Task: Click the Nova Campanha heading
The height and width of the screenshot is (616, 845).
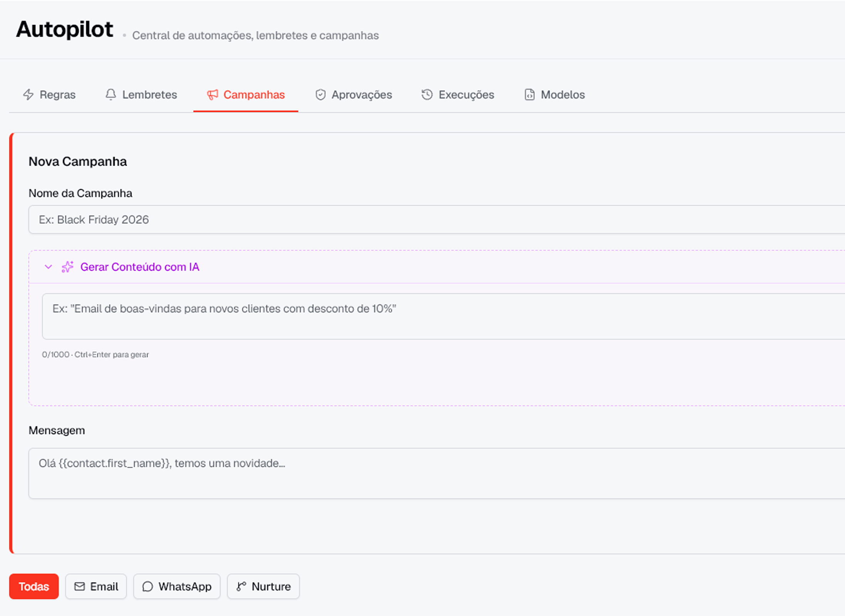Action: (x=78, y=161)
